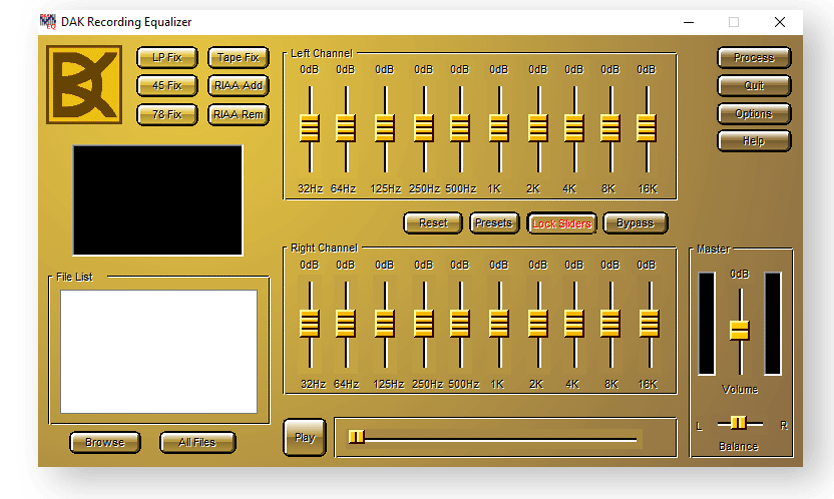Click the black spectrum display panel
The height and width of the screenshot is (499, 834).
pos(158,201)
